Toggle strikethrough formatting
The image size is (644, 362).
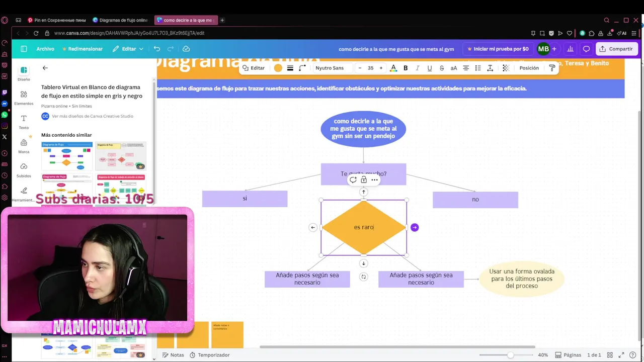point(442,68)
